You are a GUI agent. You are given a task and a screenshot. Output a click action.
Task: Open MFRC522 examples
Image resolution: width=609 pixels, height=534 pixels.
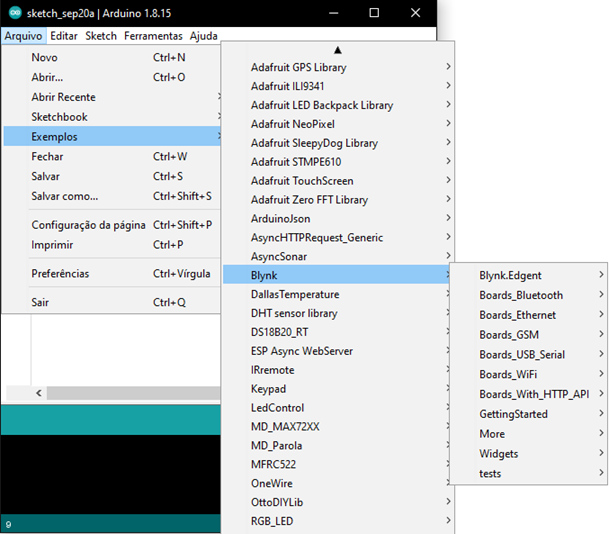pyautogui.click(x=336, y=464)
